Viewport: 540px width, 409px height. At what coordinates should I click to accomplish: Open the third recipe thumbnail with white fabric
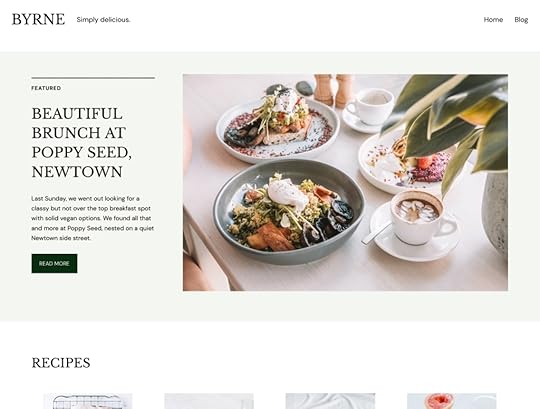330,401
